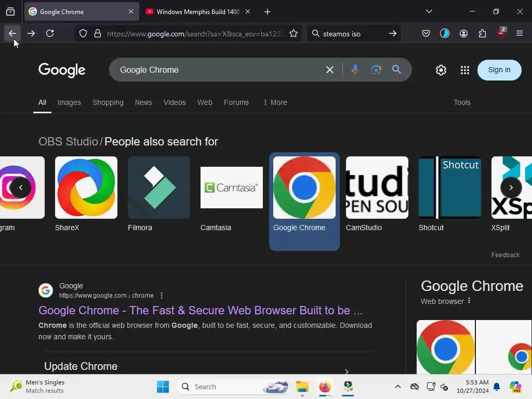Click the OBS Studio breadcrumb link
Image resolution: width=532 pixels, height=399 pixels.
68,141
